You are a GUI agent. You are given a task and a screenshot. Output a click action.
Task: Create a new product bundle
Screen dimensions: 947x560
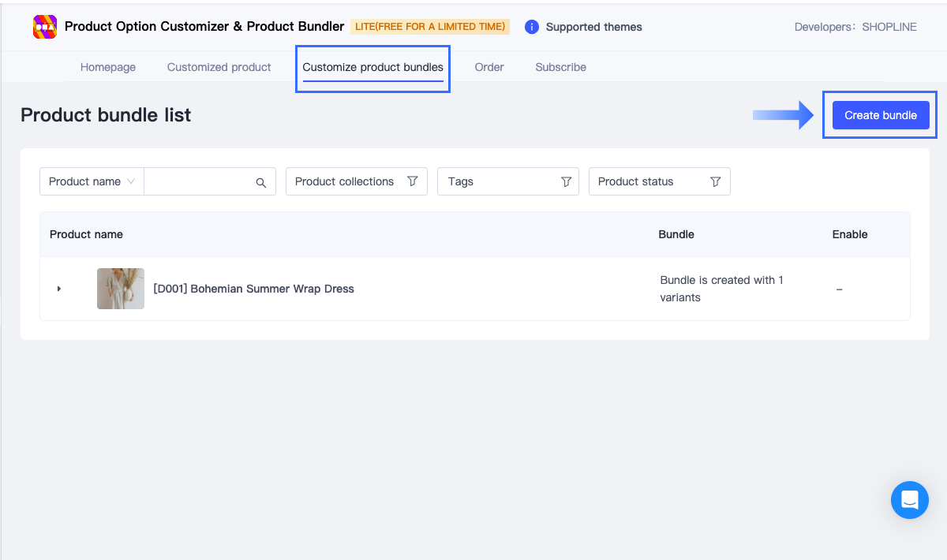(880, 114)
